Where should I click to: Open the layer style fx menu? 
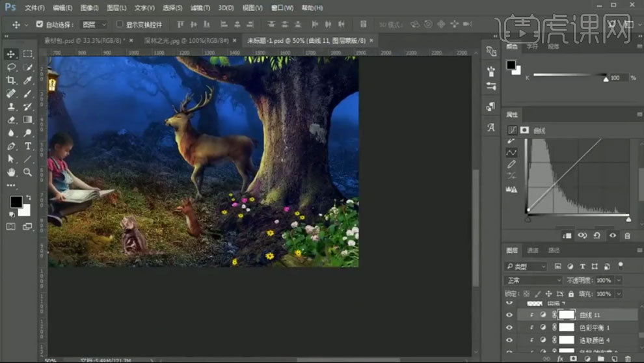(560, 358)
